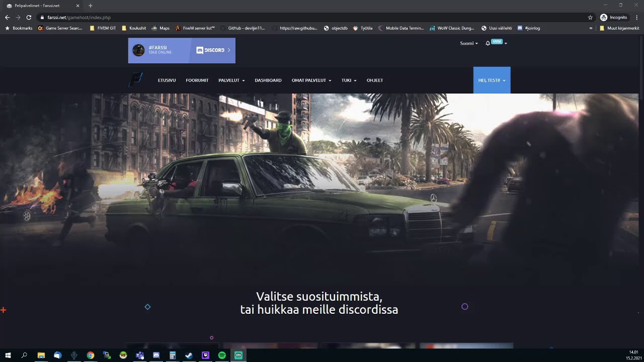Expand the PALVELUT dropdown menu
644x362 pixels.
(x=231, y=80)
